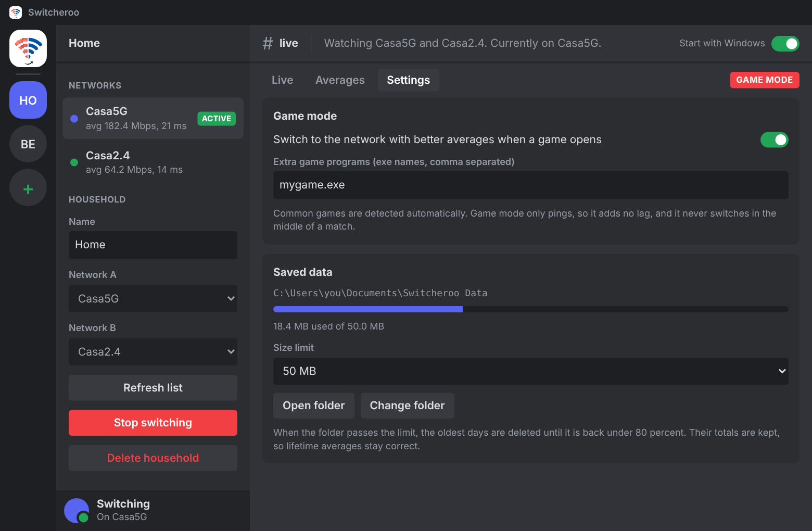812x531 pixels.
Task: Click the user avatar next to Switching status
Action: tap(77, 511)
